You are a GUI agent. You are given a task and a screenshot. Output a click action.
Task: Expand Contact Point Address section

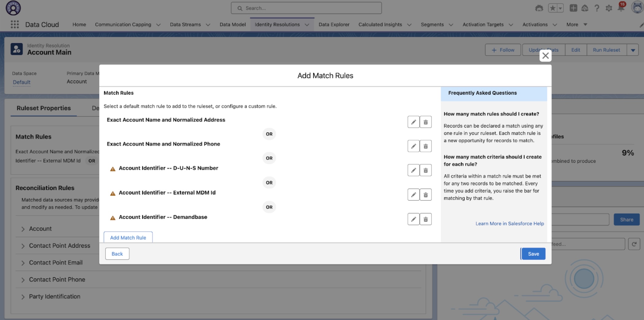(23, 246)
